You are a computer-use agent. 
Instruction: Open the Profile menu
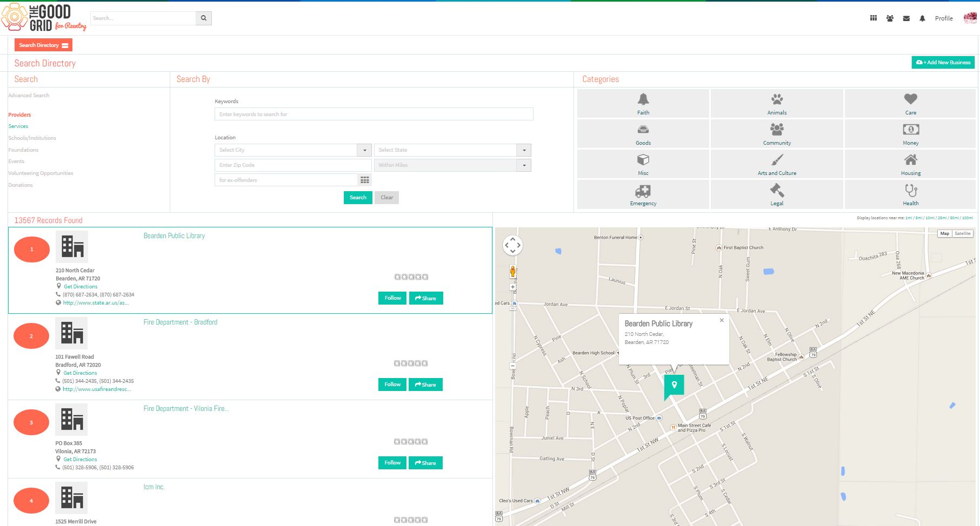[x=944, y=18]
